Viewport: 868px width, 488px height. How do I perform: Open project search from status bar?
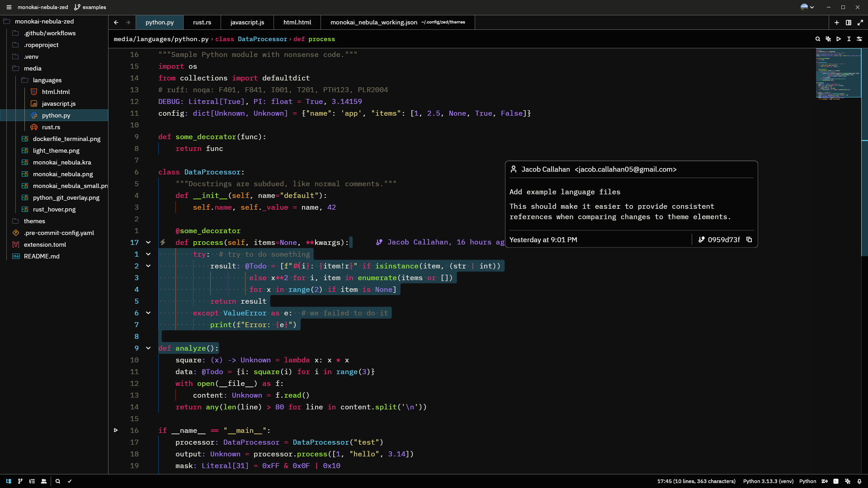point(58,481)
